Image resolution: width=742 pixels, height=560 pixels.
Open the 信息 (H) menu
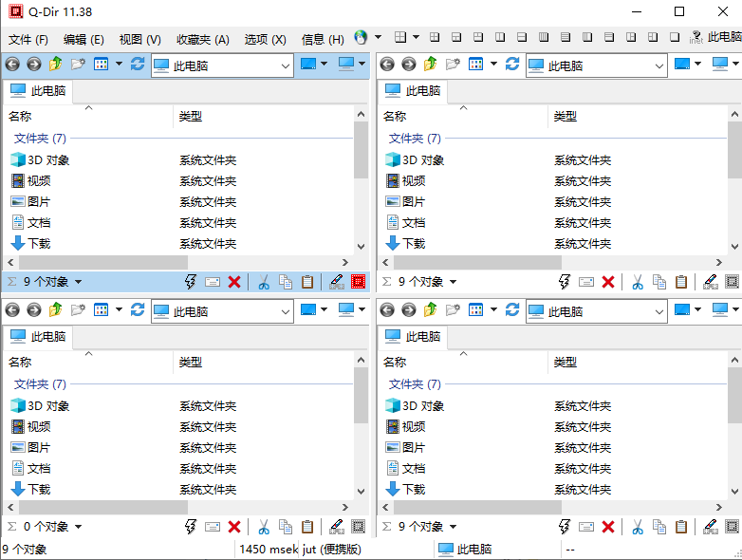[x=323, y=39]
